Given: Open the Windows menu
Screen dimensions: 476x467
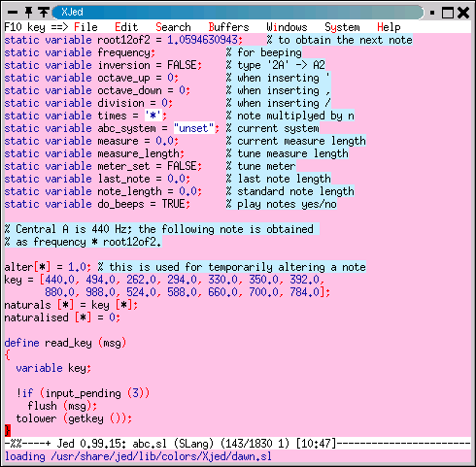Looking at the screenshot, I should tap(287, 27).
